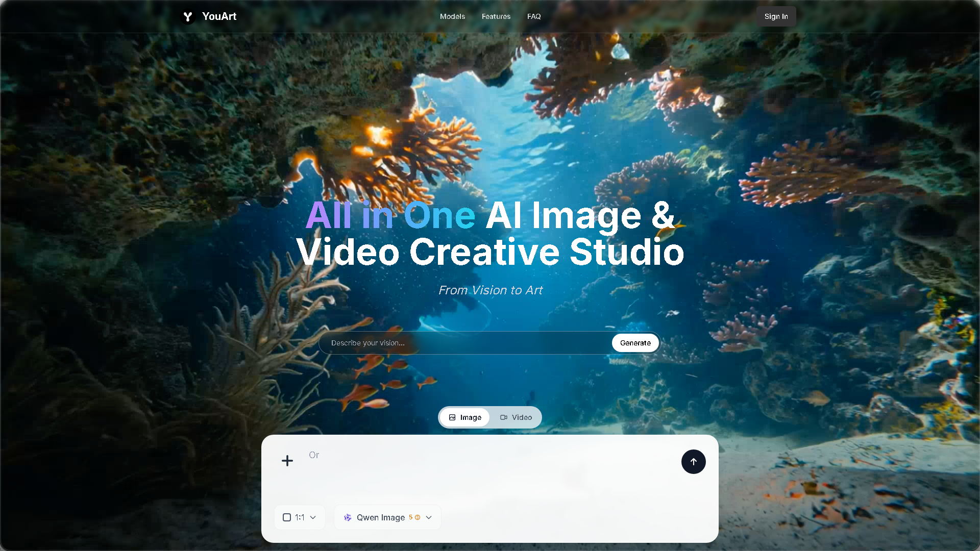Select the Image mode picture icon
Image resolution: width=980 pixels, height=551 pixels.
coord(452,417)
